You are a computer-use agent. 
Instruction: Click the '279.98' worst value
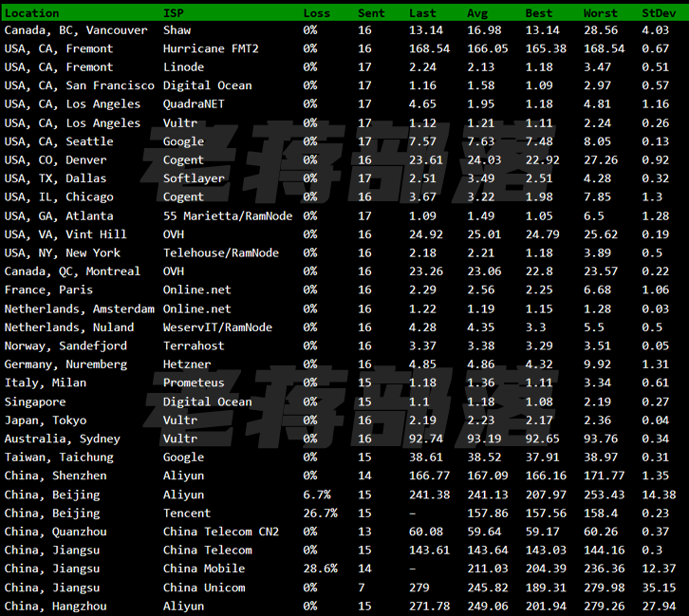(604, 588)
